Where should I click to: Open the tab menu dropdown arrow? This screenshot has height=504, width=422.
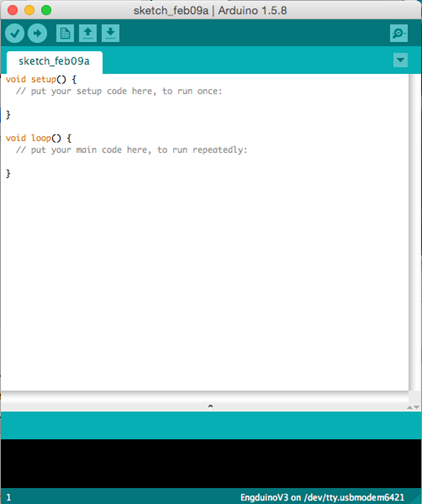coord(400,60)
